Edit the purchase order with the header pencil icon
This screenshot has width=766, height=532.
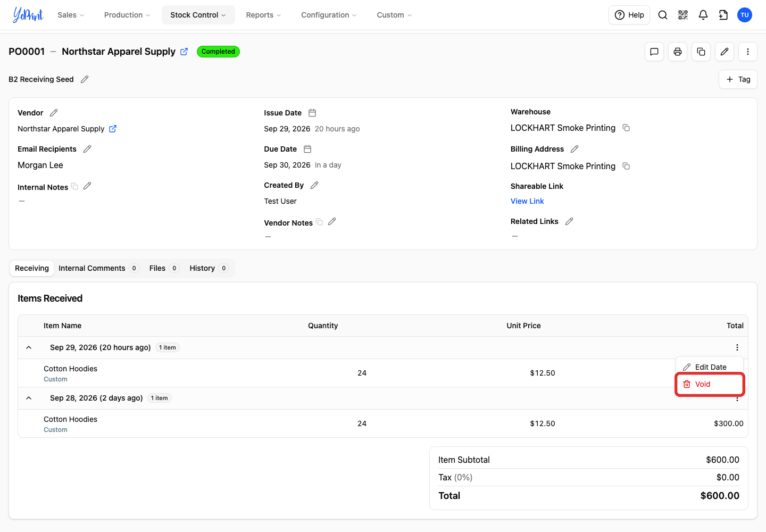tap(725, 52)
